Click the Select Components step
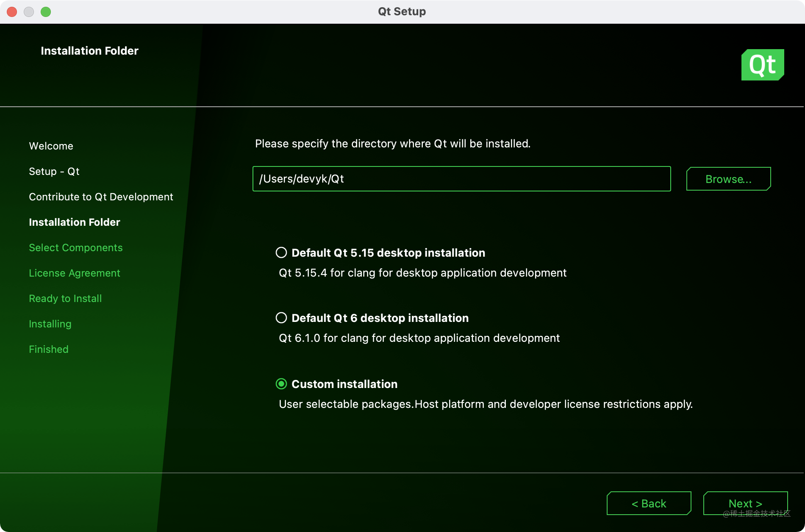This screenshot has height=532, width=805. pyautogui.click(x=76, y=248)
